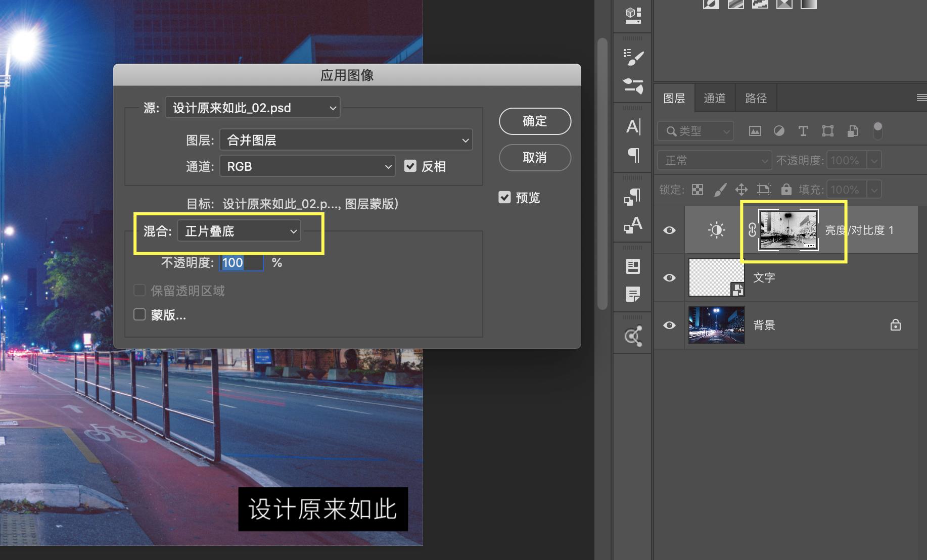Hide the 背景 layer visibility
This screenshot has height=560, width=927.
tap(669, 325)
